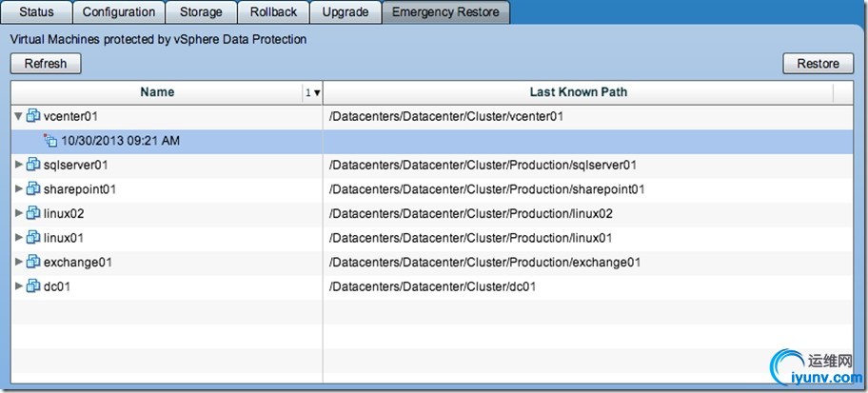868x393 pixels.
Task: Click the restore point icon for 10/30/2013
Action: [x=51, y=141]
